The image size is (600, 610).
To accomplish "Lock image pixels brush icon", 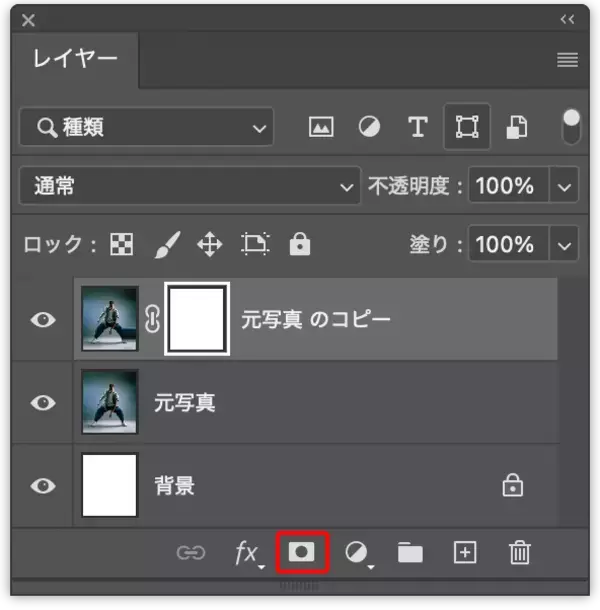I will click(x=168, y=244).
